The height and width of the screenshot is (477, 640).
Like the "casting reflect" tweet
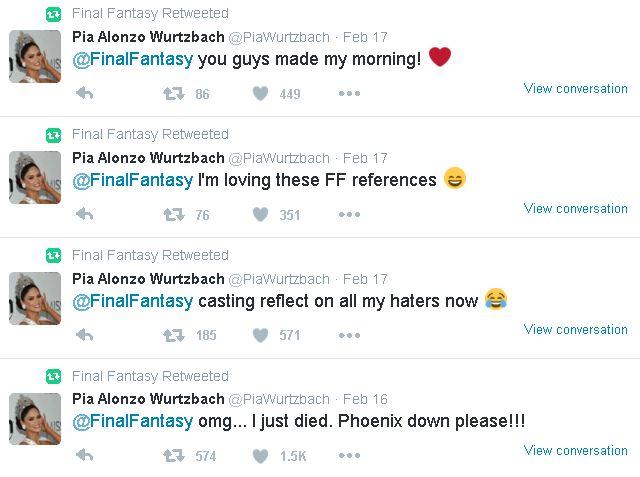[x=260, y=335]
